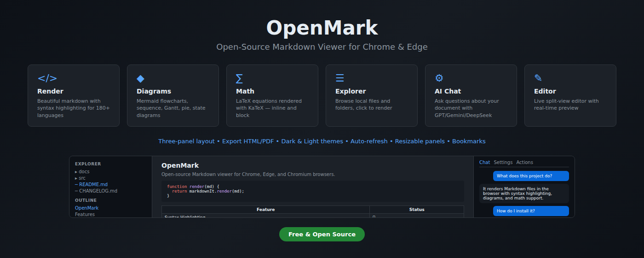Click the EXPLORER panel heading

pos(88,164)
